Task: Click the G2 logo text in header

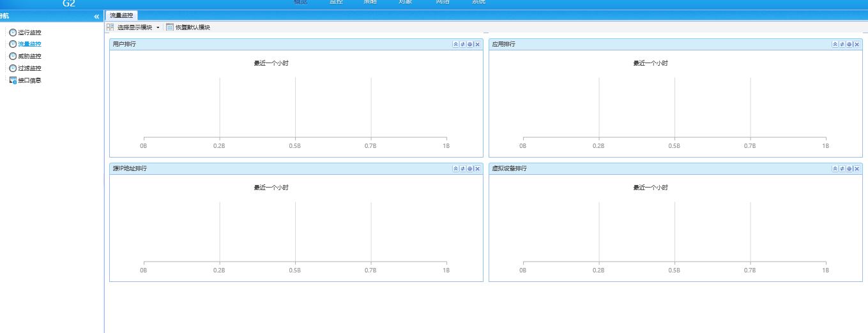Action: pos(69,3)
